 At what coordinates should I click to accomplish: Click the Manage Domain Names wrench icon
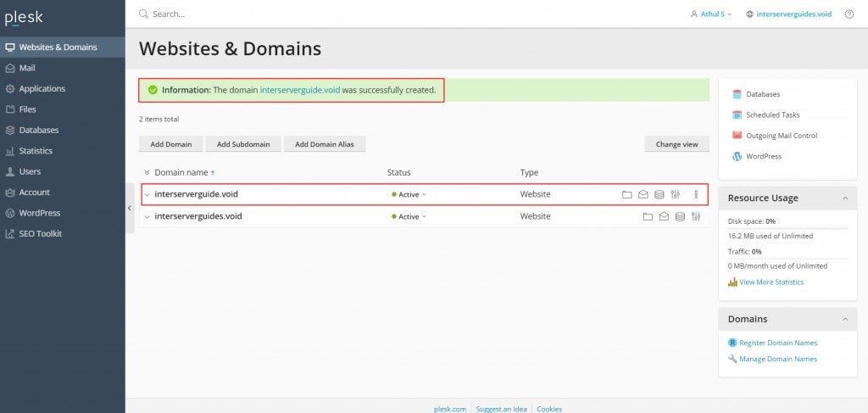click(x=732, y=359)
